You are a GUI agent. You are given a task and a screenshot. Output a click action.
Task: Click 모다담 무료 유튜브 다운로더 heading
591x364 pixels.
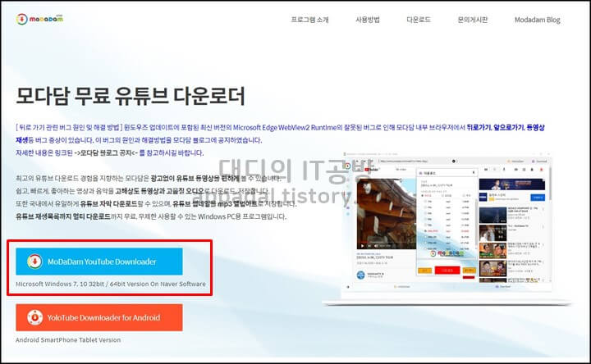pos(131,95)
